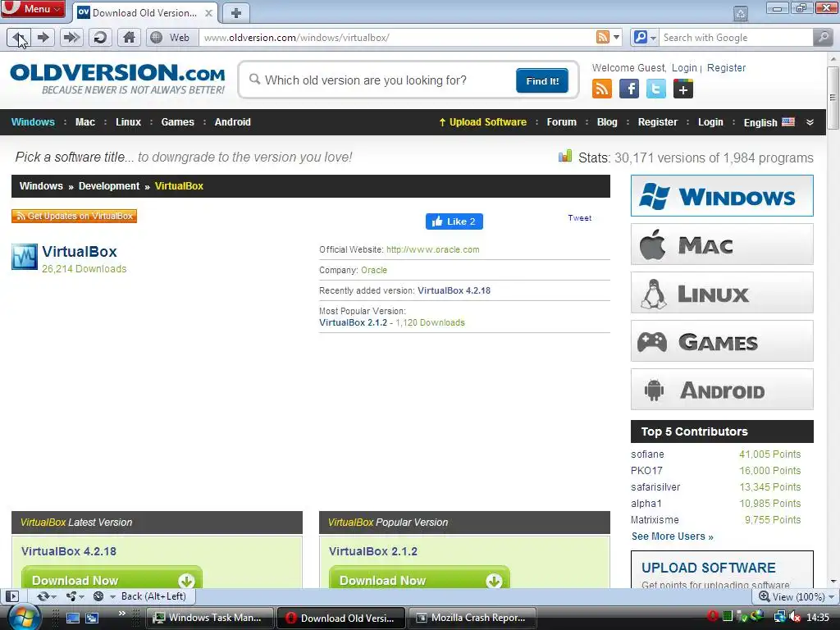Open the Opera Menu button
The width and height of the screenshot is (840, 630).
tap(33, 8)
